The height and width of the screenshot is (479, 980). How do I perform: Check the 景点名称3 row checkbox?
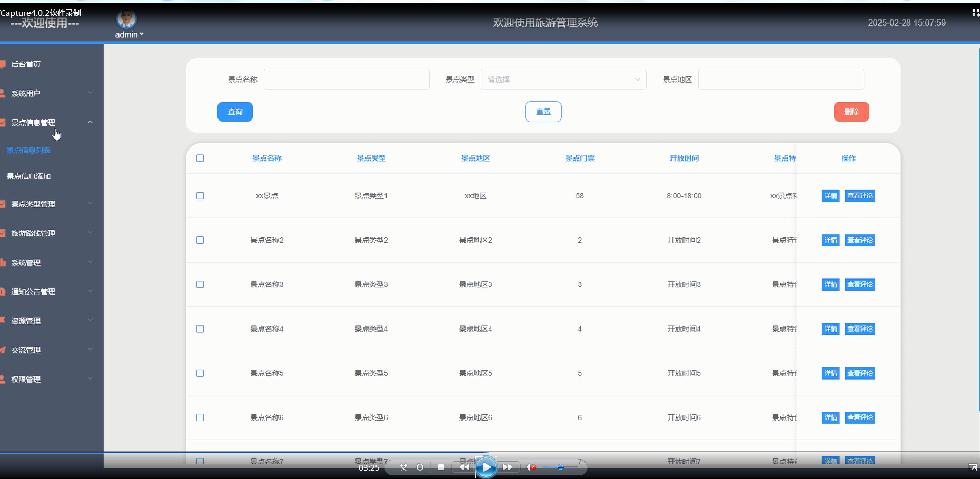200,284
